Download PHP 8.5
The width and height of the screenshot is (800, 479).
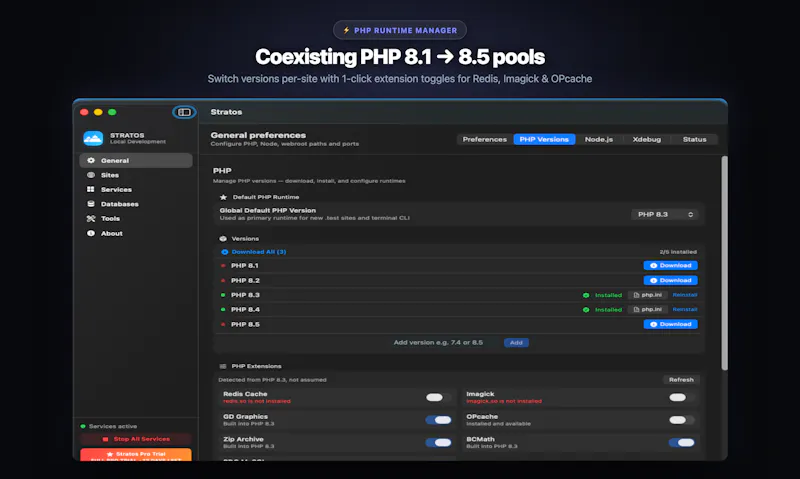pyautogui.click(x=670, y=324)
